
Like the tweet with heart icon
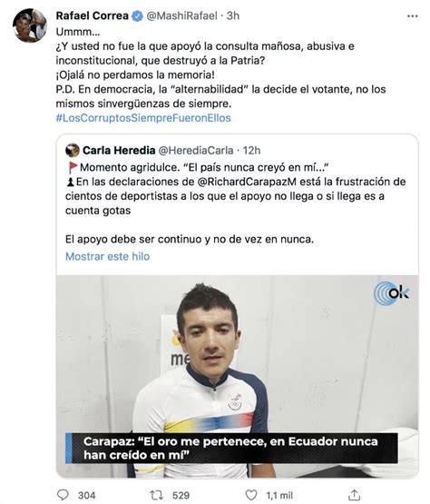click(x=251, y=495)
